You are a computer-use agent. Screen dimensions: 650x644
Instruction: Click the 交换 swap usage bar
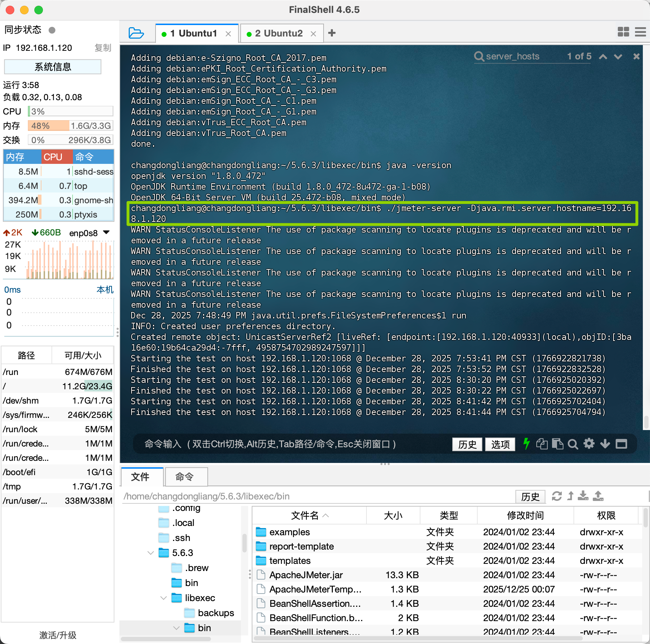[x=71, y=140]
